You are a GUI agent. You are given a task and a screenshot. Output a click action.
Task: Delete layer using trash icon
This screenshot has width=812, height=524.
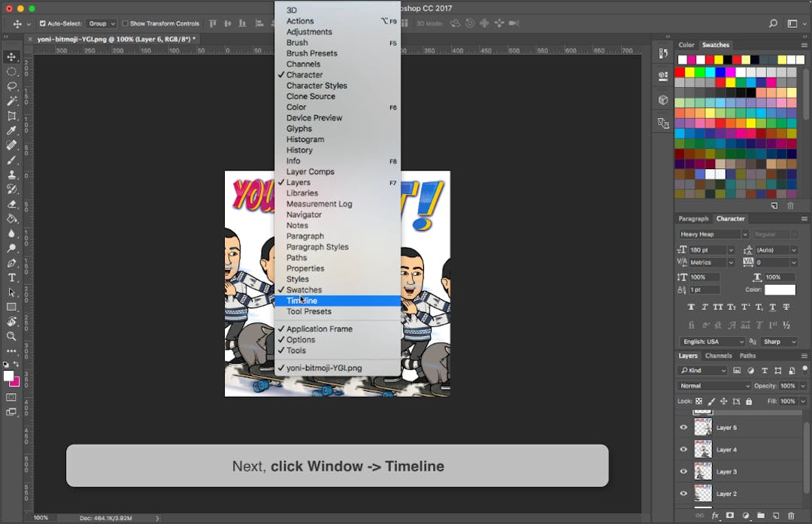pyautogui.click(x=789, y=515)
